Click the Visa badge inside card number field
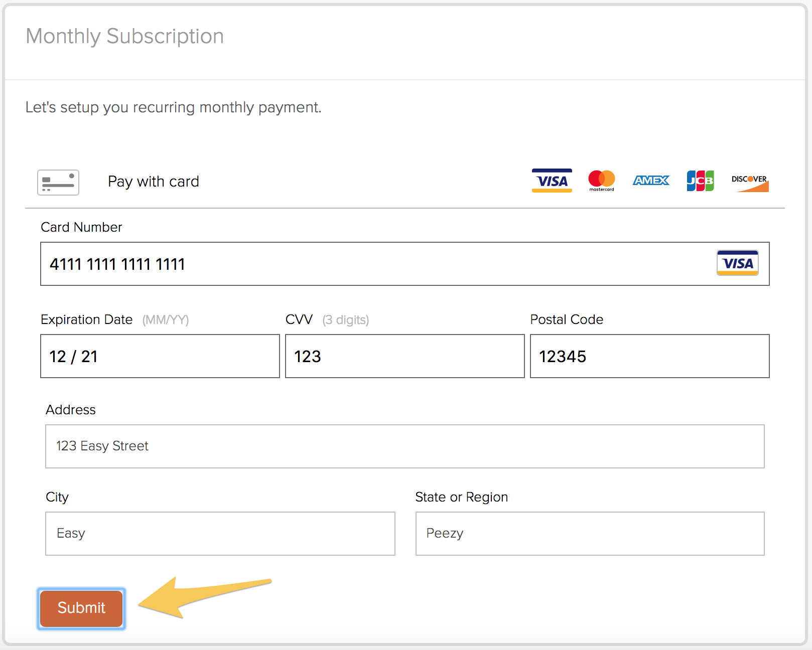The image size is (812, 650). coord(737,263)
